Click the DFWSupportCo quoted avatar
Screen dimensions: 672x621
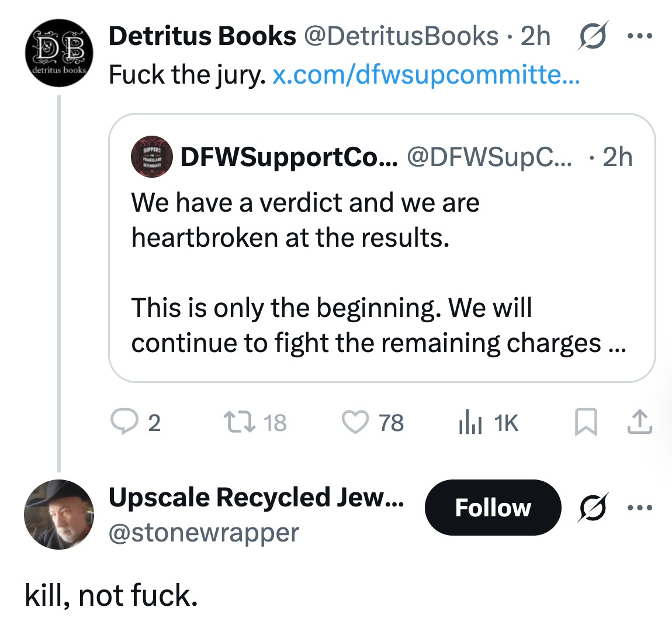[151, 157]
